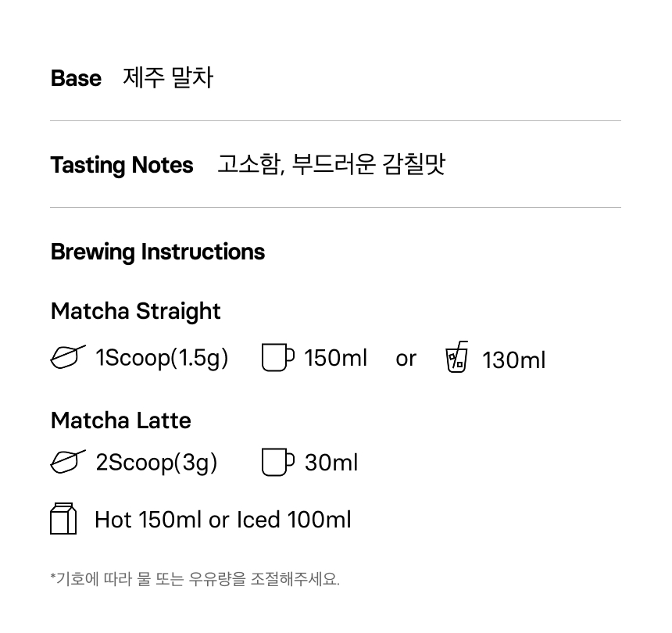The width and height of the screenshot is (672, 633).
Task: Click the Matcha Latte heading
Action: point(121,420)
